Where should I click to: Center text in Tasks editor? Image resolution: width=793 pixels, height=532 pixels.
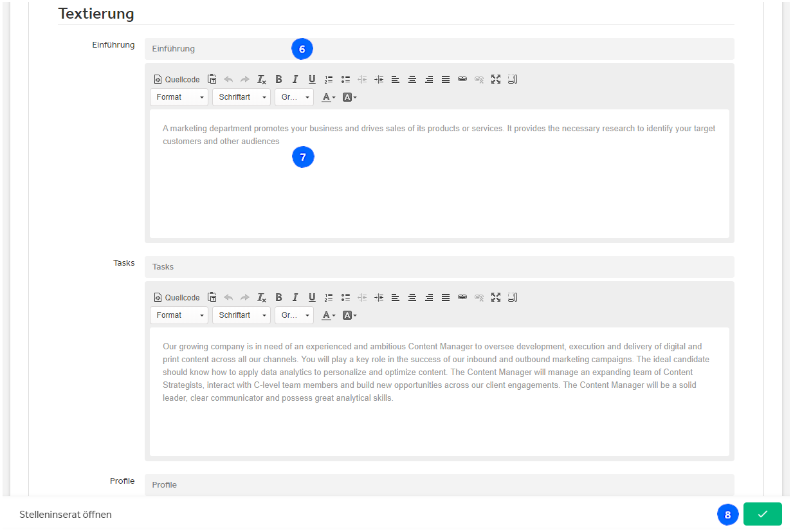(412, 298)
